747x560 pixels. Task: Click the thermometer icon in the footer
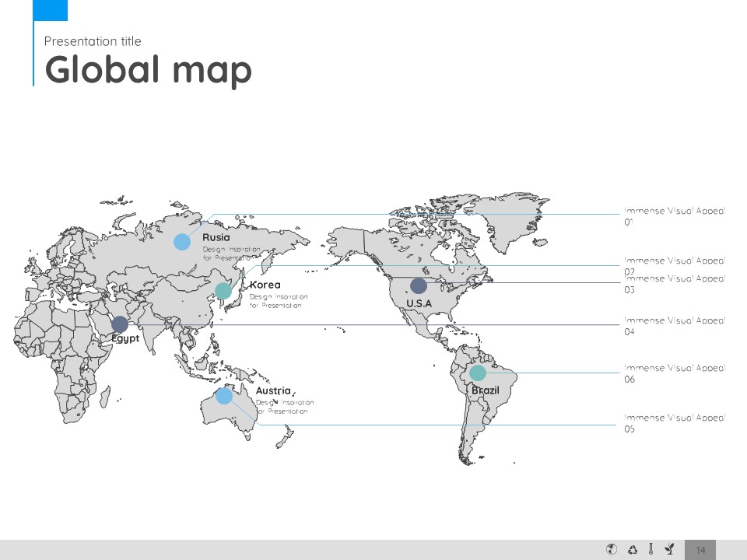[651, 550]
